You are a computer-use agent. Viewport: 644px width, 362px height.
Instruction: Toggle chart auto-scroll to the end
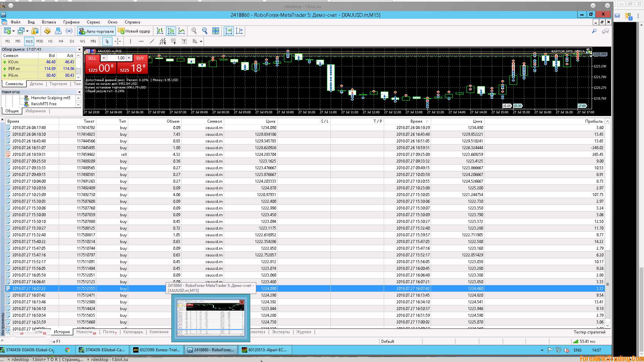229,31
